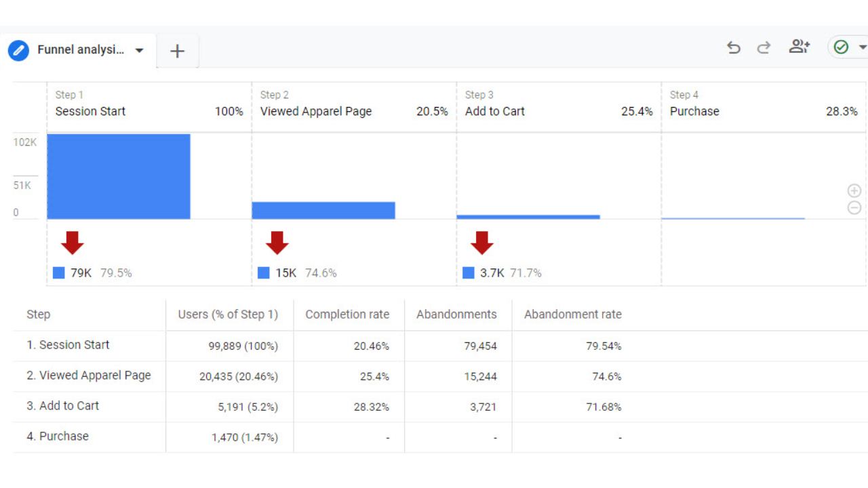Click the Step 4 Purchase header
Image resolution: width=868 pixels, height=488 pixels.
click(x=694, y=111)
